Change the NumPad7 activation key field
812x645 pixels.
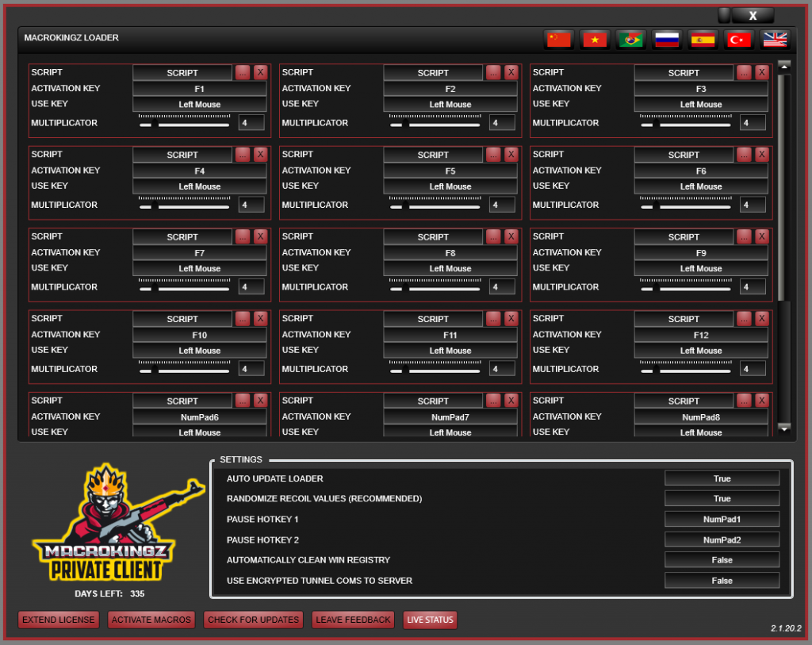[450, 417]
